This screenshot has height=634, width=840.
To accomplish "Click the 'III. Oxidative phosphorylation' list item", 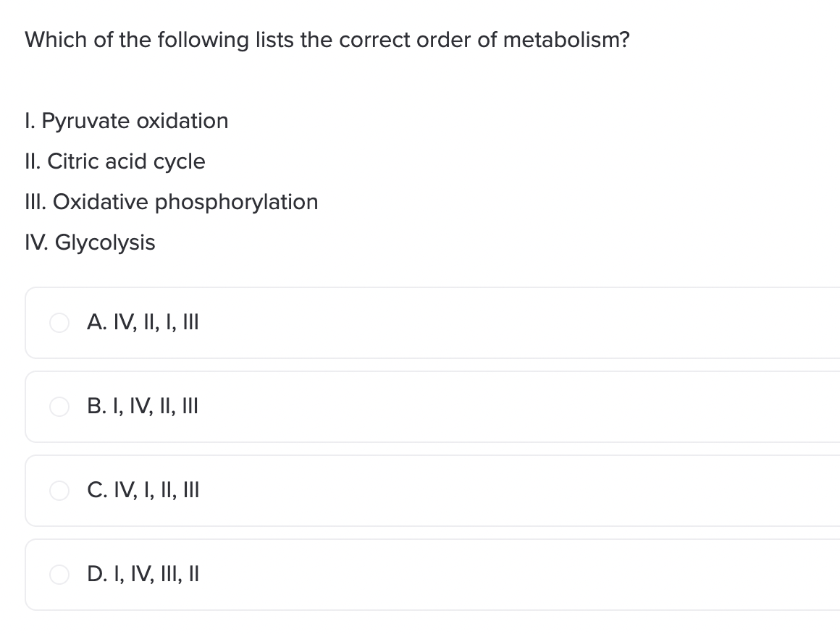I will pos(172,203).
